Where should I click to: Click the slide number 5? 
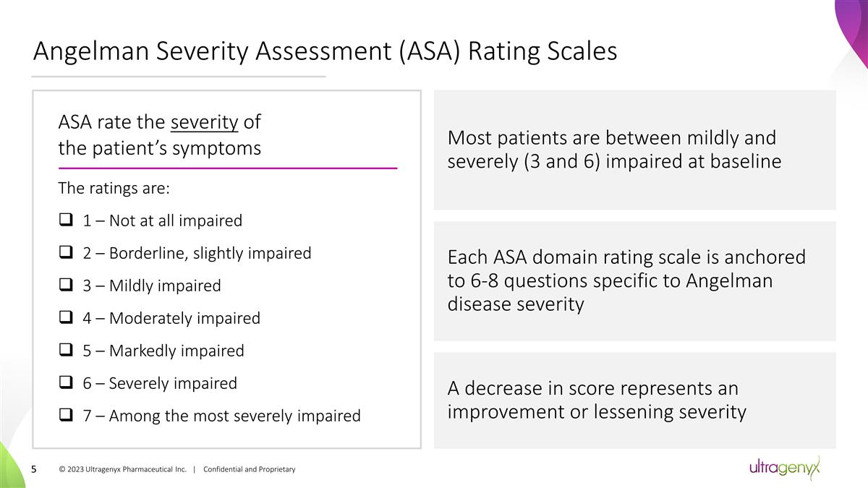tap(34, 470)
